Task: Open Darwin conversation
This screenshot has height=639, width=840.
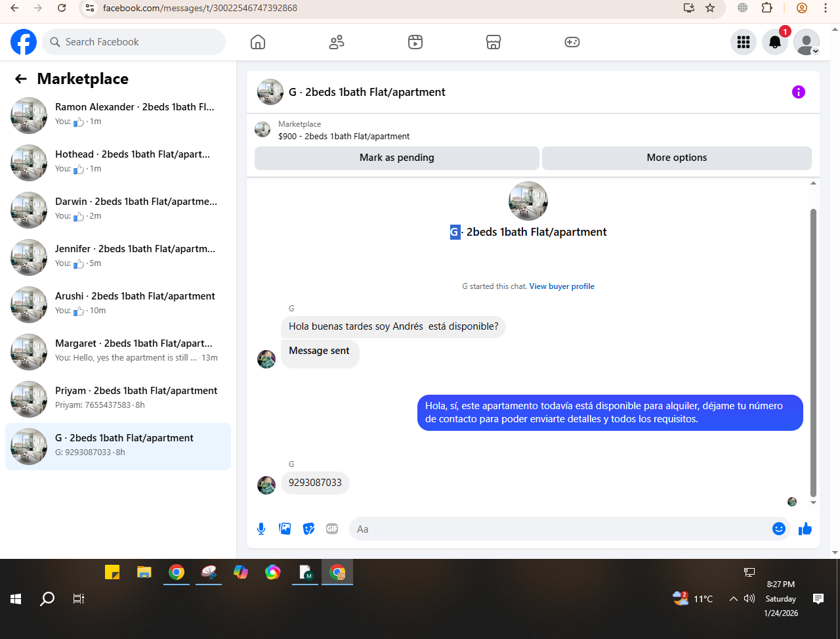Action: pos(118,210)
